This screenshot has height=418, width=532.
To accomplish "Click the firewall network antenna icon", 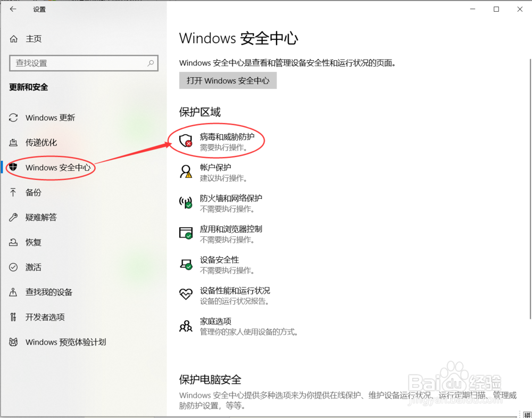I will [x=186, y=202].
